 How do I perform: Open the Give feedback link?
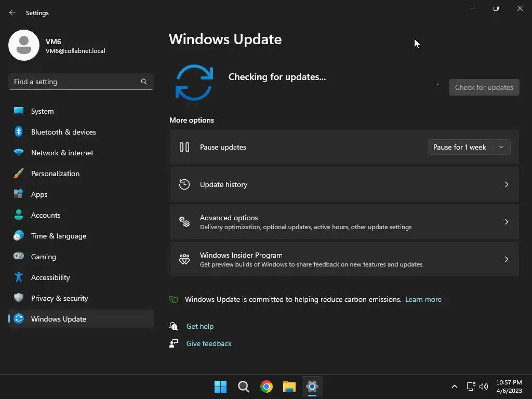209,343
